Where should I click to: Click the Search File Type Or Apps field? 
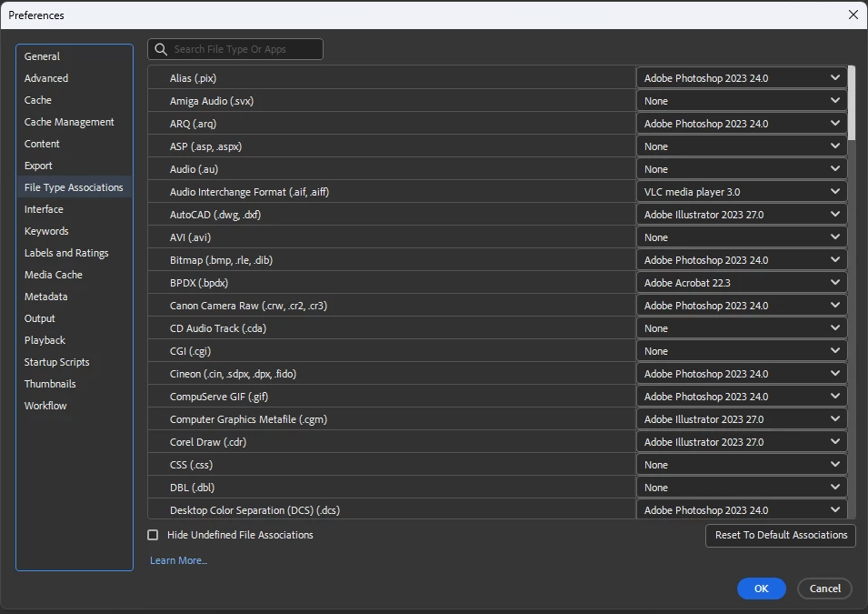235,49
